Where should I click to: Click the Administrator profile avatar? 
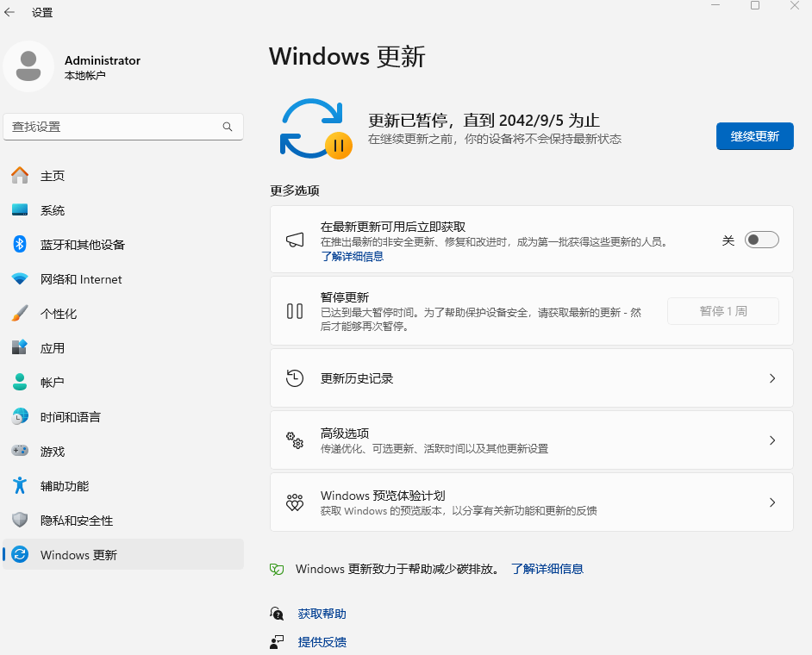pyautogui.click(x=28, y=66)
